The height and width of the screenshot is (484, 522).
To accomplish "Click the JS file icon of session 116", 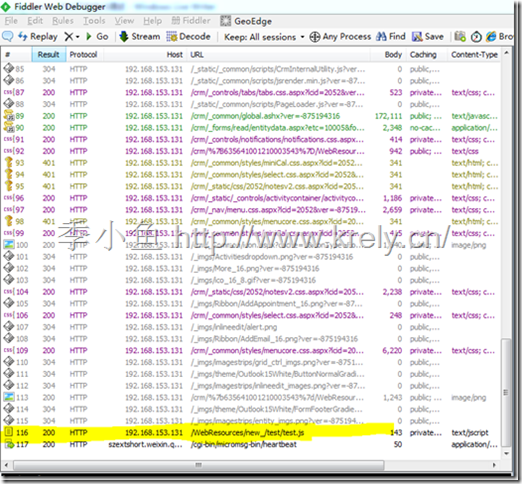I will pos(8,432).
